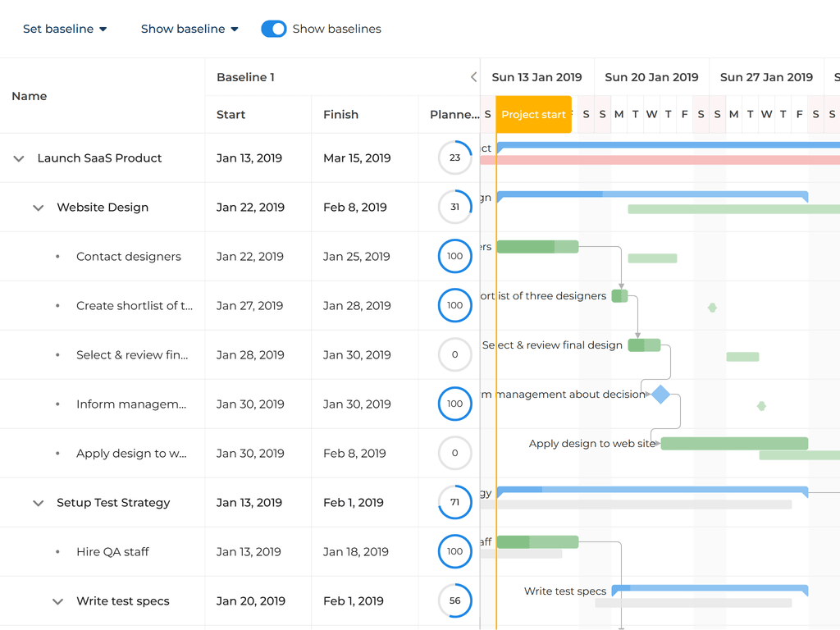Select the Apply design to web site bar
This screenshot has width=840, height=630.
click(734, 444)
